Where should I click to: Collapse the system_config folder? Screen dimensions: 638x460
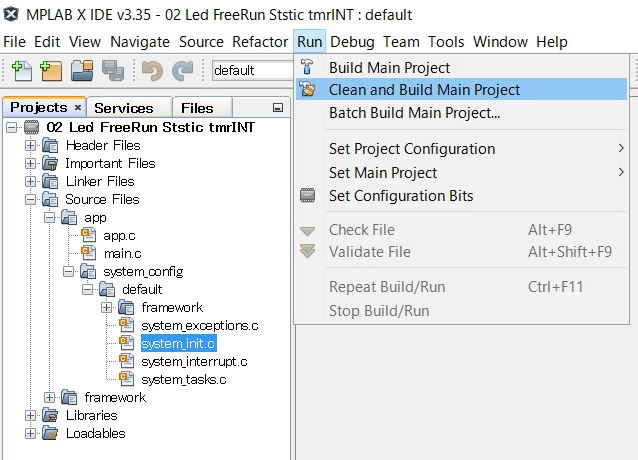click(68, 271)
